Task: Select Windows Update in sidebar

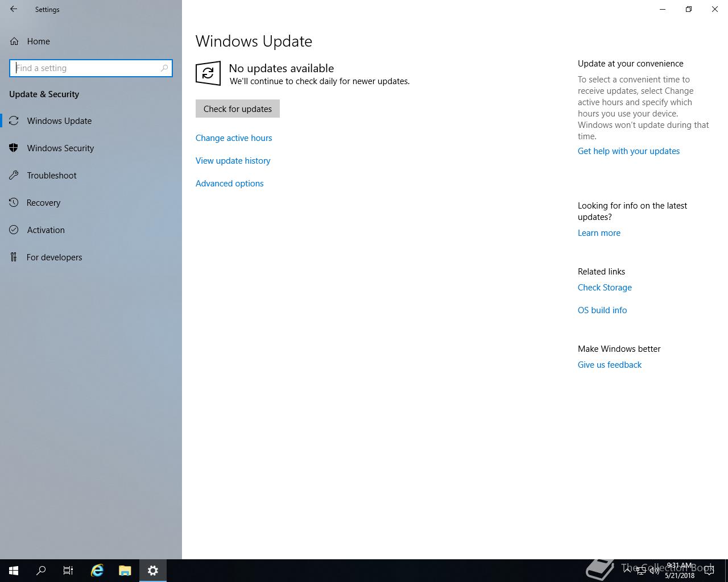Action: (91, 121)
